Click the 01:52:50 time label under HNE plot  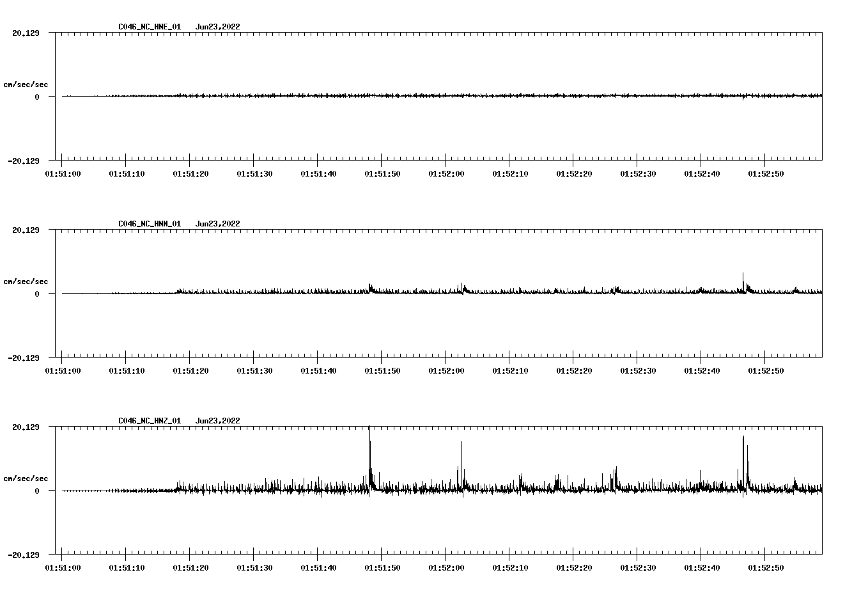pyautogui.click(x=766, y=173)
